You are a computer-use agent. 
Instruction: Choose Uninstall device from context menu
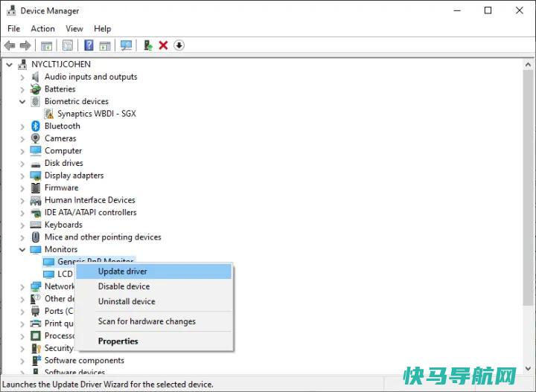154,301
